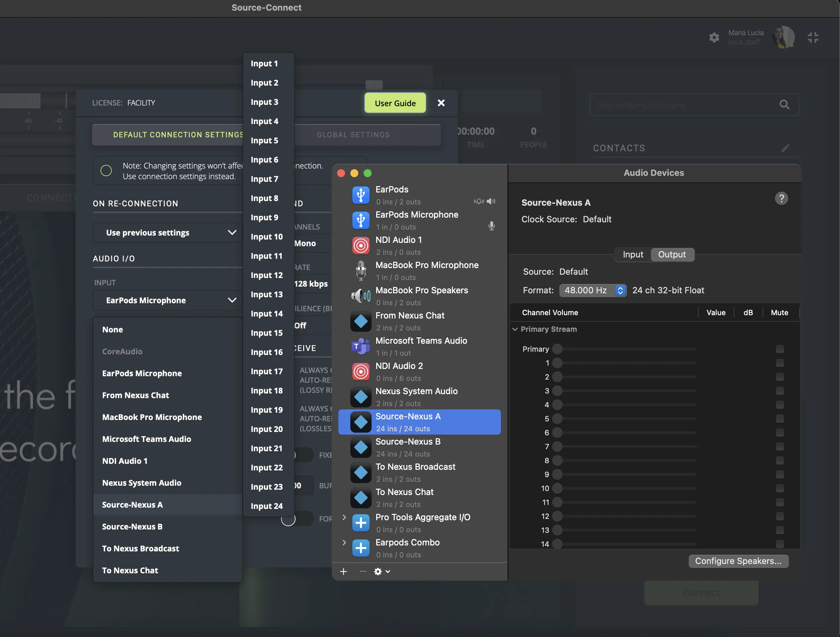Image resolution: width=840 pixels, height=637 pixels.
Task: Click EarPods default output speaker icon
Action: coord(491,201)
